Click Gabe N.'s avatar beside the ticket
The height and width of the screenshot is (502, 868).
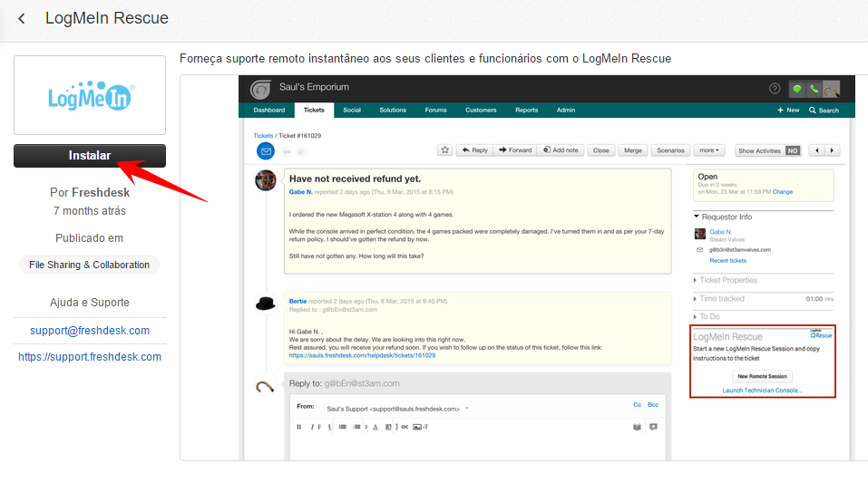click(x=266, y=180)
